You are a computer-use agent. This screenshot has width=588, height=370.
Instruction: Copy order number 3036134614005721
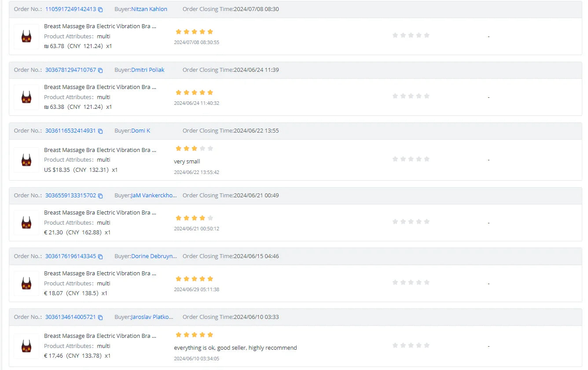click(x=100, y=317)
